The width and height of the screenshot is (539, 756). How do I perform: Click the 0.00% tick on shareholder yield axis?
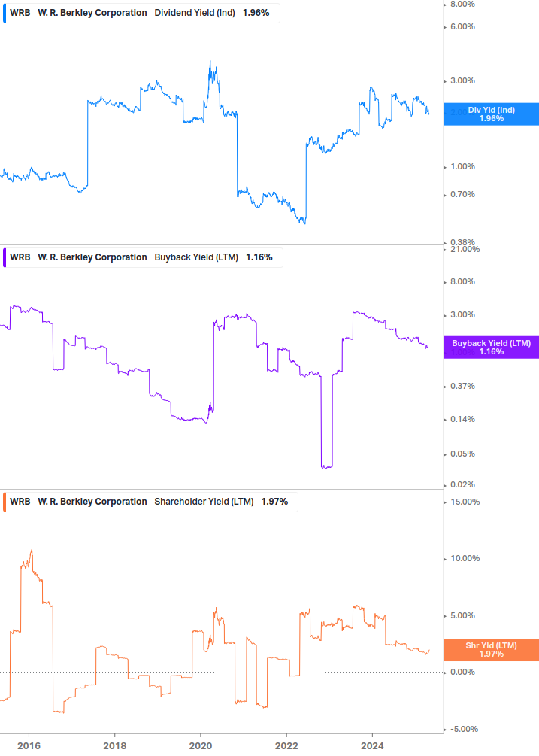462,672
